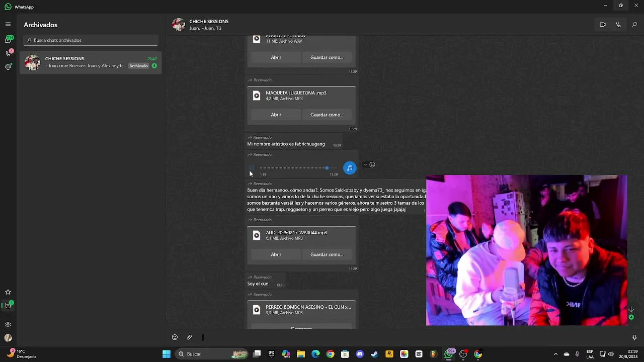Open the weather widget showing 16°C
This screenshot has height=362, width=644.
click(21, 354)
